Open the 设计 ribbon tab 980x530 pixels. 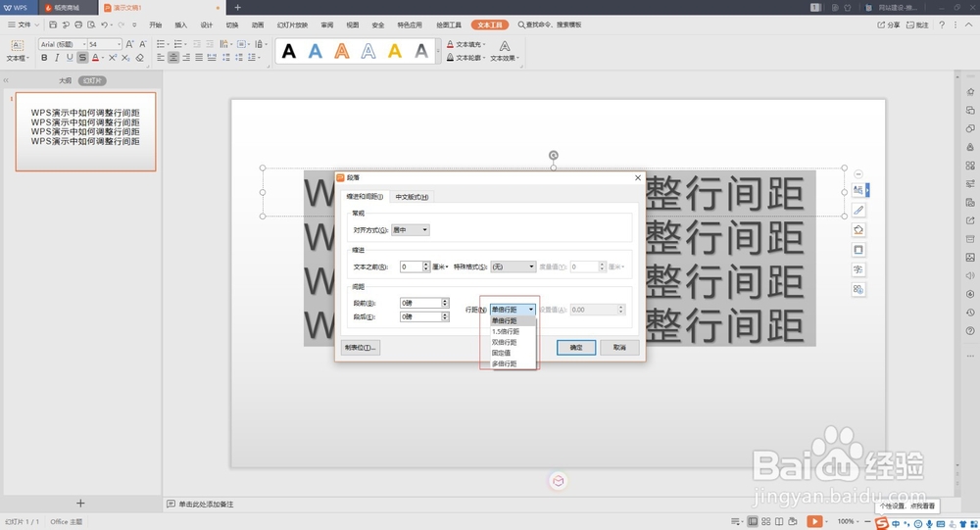[x=207, y=25]
